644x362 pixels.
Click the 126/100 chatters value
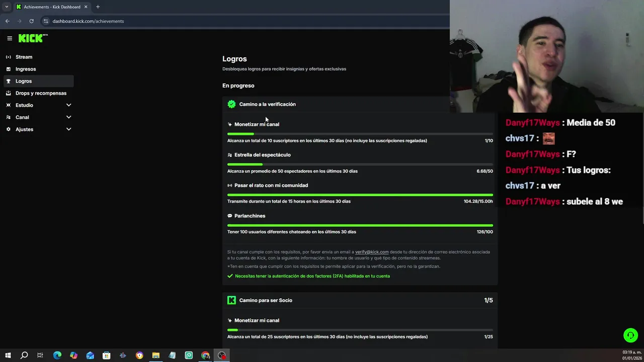pyautogui.click(x=485, y=232)
